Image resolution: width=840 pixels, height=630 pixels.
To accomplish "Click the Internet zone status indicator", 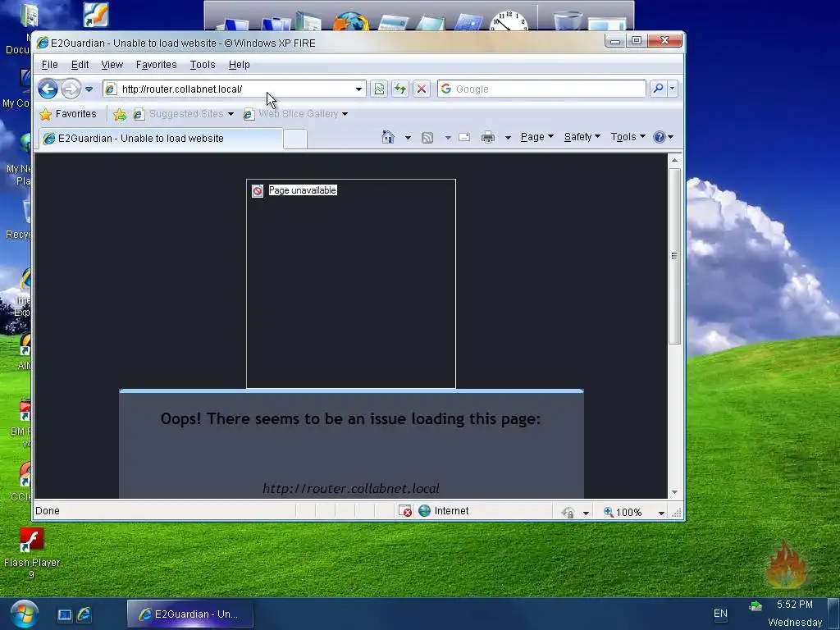I will [444, 511].
